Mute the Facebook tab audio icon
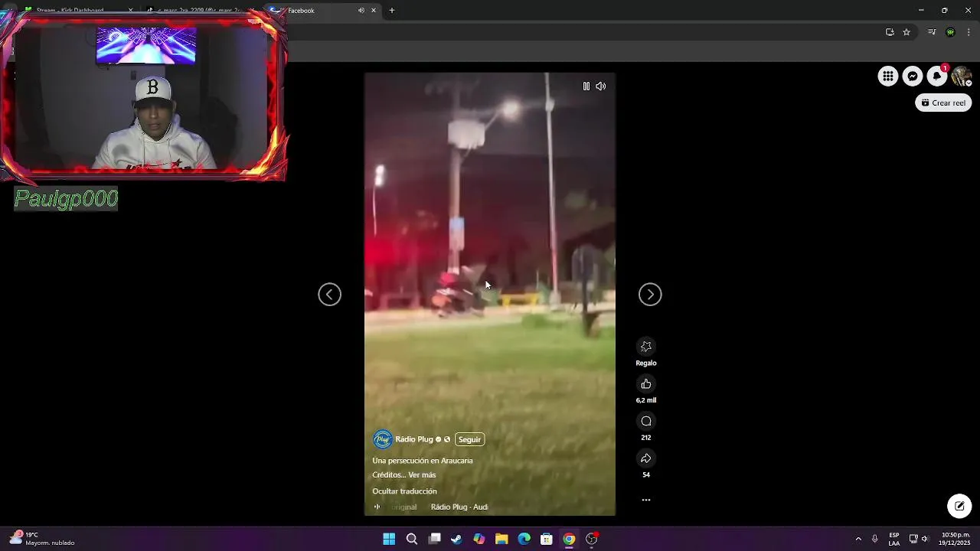 [x=361, y=11]
